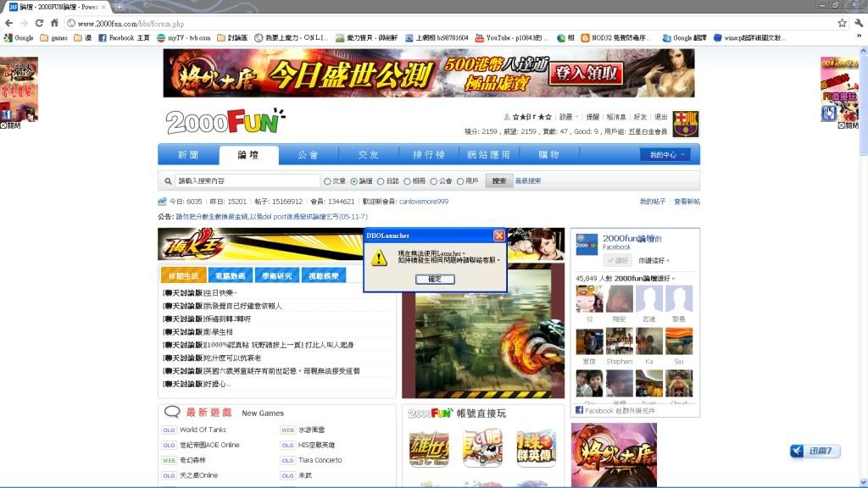Image resolution: width=868 pixels, height=488 pixels.
Task: Bookmark this page with the star icon
Action: pos(842,23)
